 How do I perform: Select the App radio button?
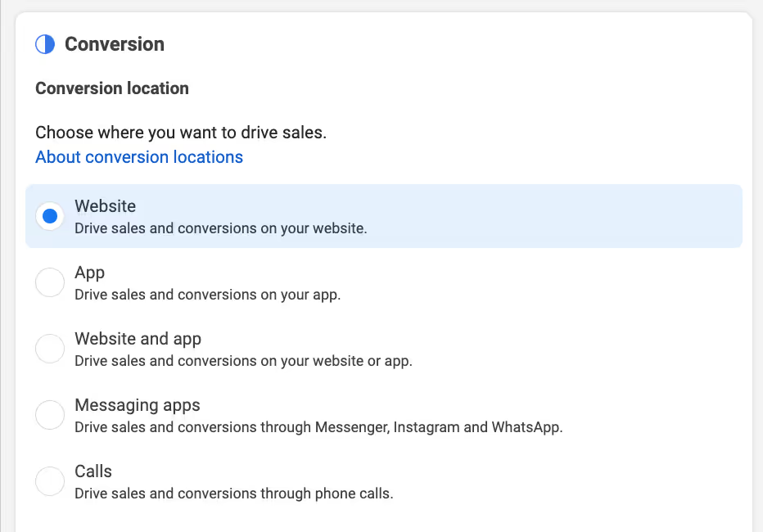[50, 282]
